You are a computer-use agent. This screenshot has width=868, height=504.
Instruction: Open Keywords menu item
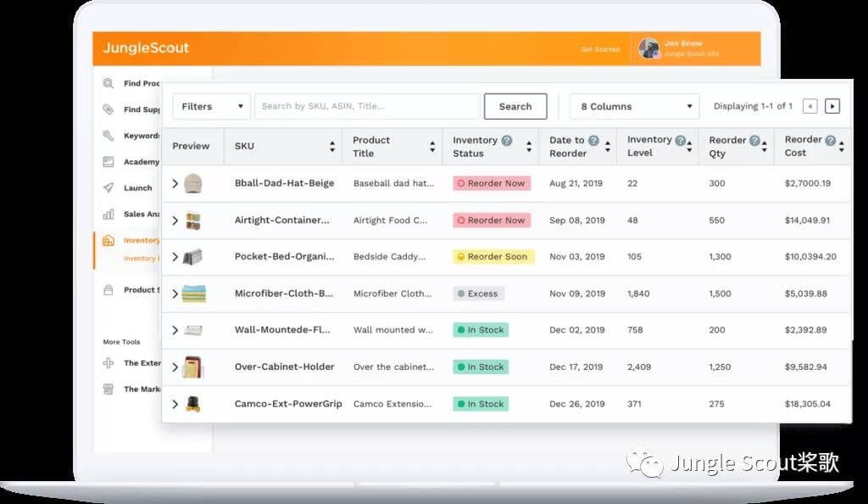point(142,136)
